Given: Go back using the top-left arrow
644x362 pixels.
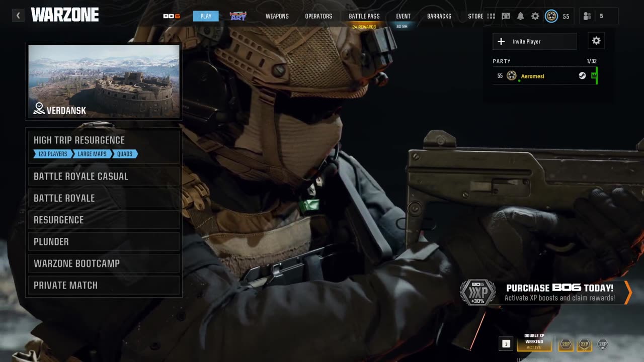Looking at the screenshot, I should click(18, 16).
